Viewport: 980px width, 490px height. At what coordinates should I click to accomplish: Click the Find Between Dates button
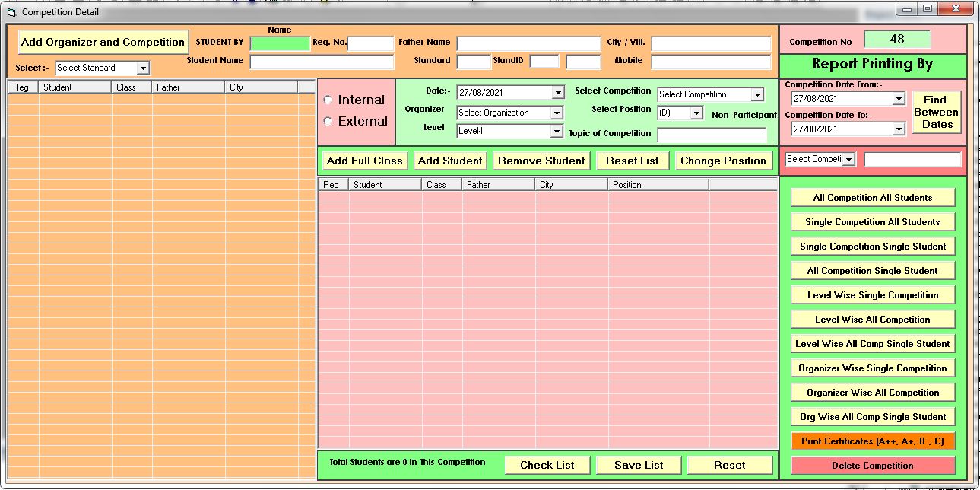(x=937, y=112)
